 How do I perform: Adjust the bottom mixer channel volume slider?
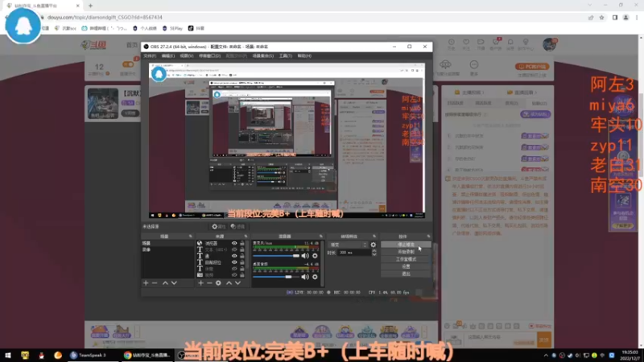276,277
